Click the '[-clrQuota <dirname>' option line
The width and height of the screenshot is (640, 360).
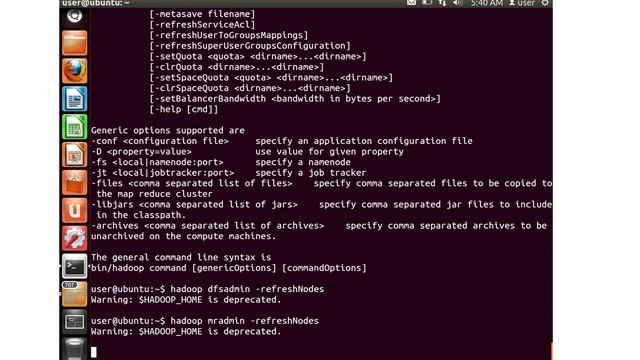click(x=237, y=67)
